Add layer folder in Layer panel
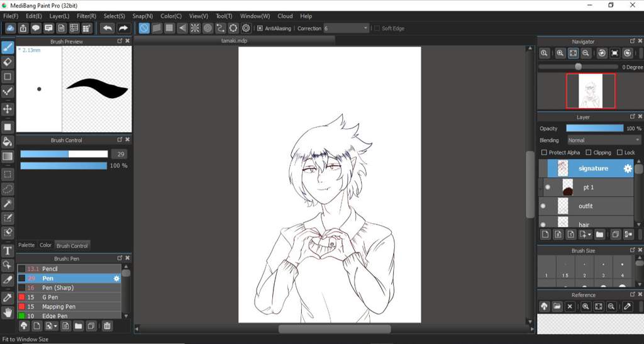This screenshot has height=344, width=644. pyautogui.click(x=599, y=235)
